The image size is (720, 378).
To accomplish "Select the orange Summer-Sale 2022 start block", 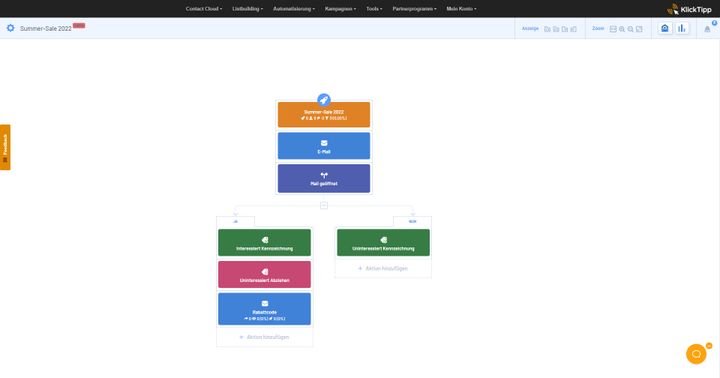I will pos(324,114).
